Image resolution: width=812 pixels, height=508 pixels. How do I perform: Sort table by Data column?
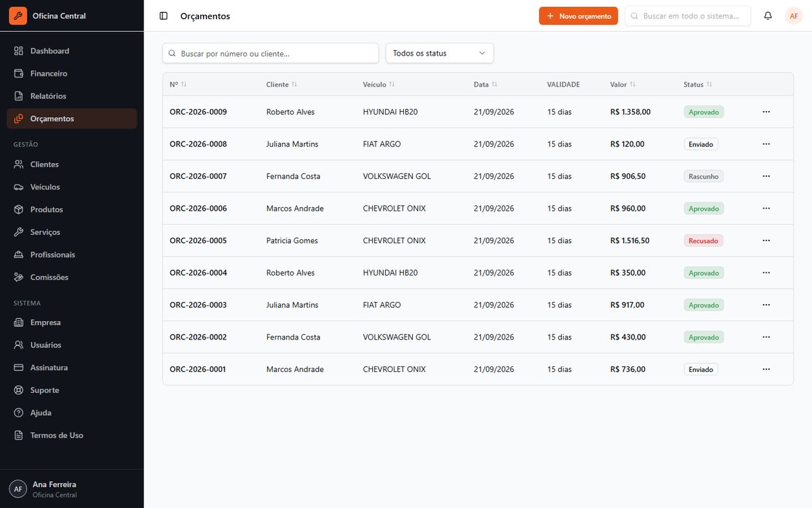coord(486,85)
